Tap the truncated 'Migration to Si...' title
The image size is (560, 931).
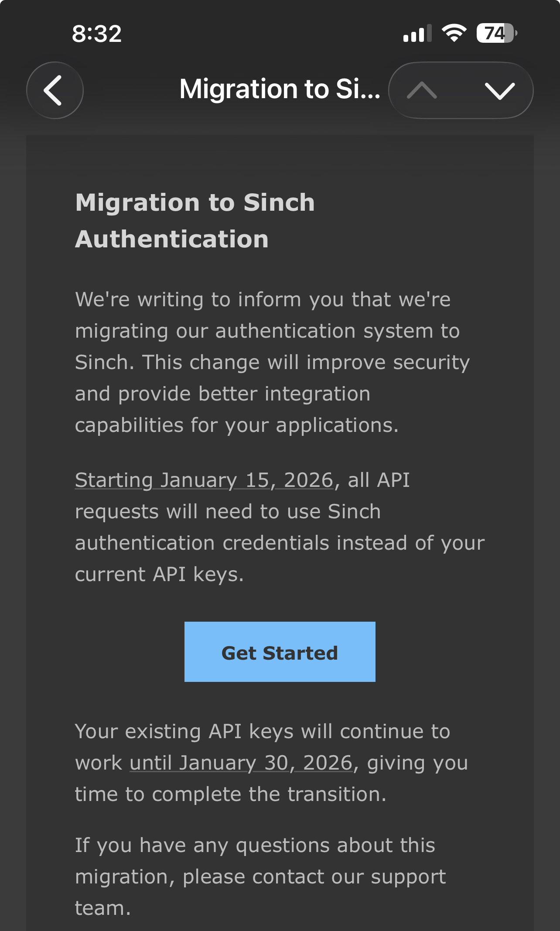click(280, 89)
